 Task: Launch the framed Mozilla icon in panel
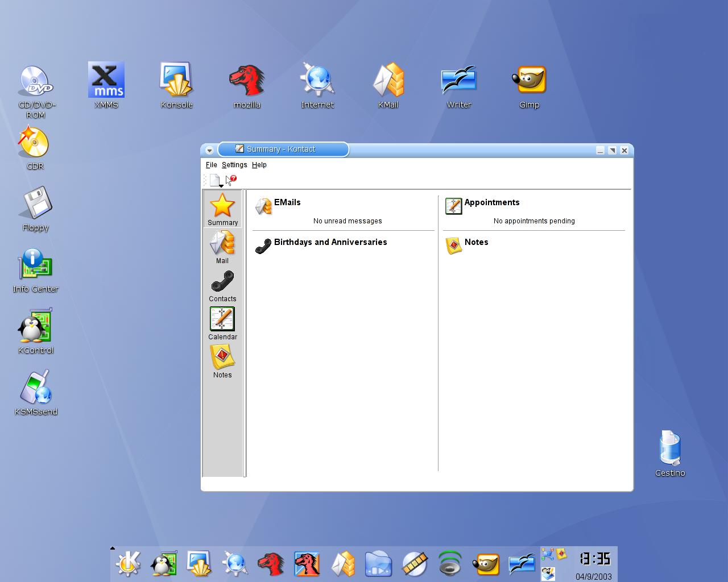(x=307, y=564)
